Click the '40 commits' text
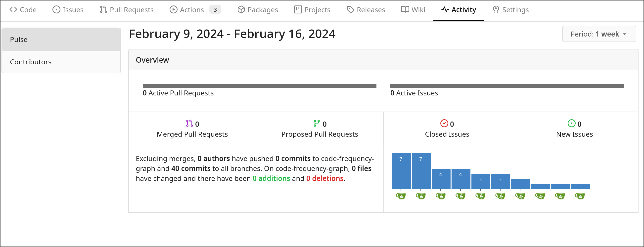644x247 pixels. [x=191, y=168]
